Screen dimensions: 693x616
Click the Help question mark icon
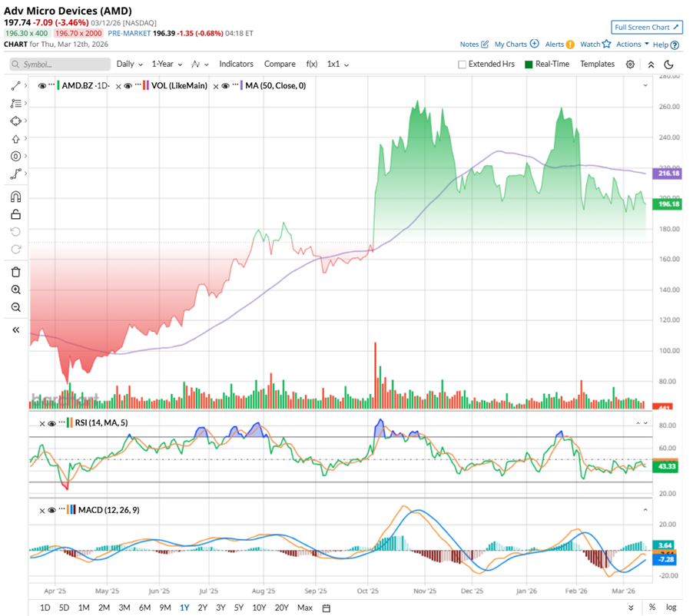tap(675, 45)
